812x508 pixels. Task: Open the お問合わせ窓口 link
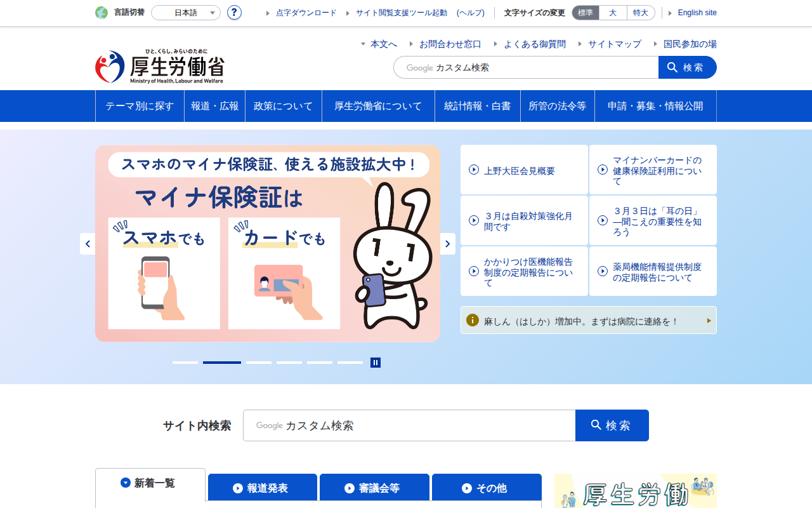[450, 44]
